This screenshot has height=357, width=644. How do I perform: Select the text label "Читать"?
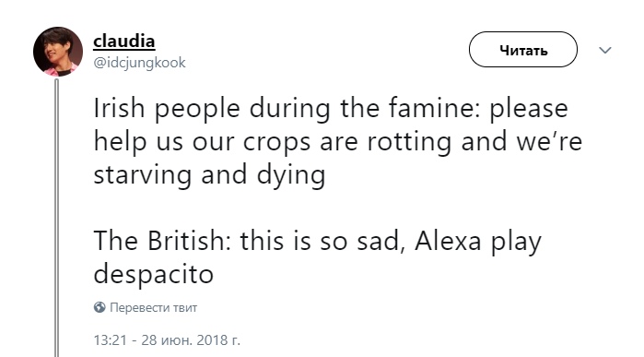click(523, 50)
